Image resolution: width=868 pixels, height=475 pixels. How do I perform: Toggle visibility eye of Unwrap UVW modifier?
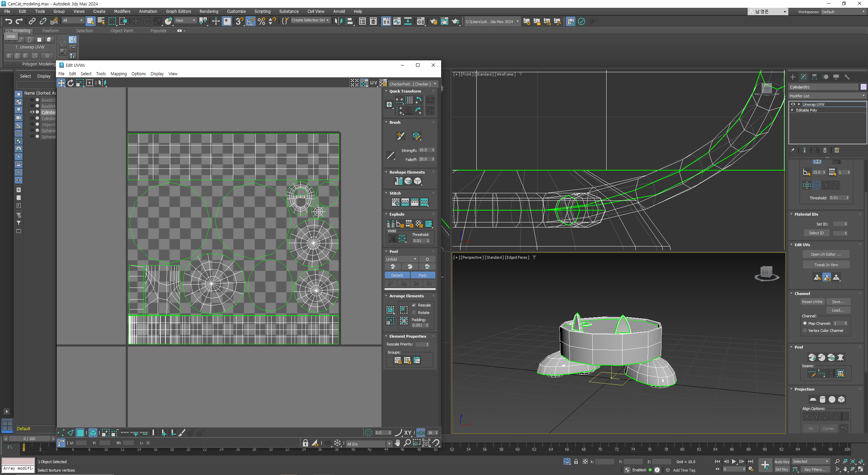point(793,104)
